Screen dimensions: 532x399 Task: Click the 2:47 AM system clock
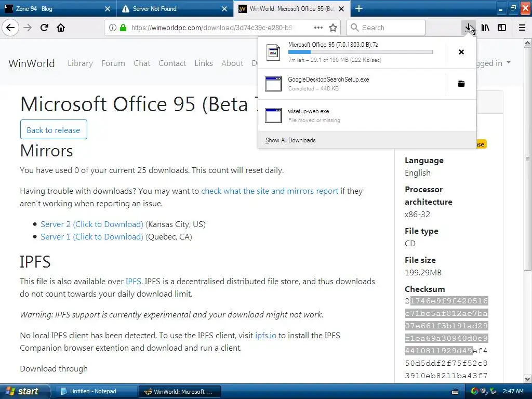(x=513, y=391)
